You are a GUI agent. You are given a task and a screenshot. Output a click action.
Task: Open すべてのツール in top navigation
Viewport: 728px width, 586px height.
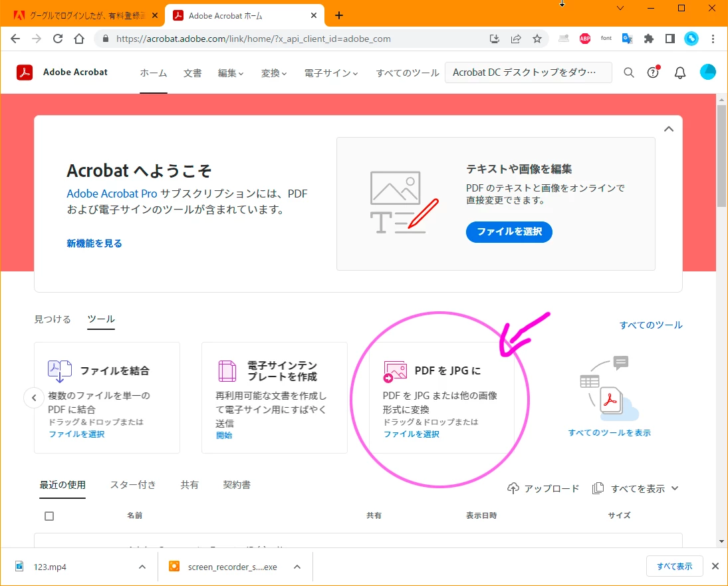click(x=407, y=73)
